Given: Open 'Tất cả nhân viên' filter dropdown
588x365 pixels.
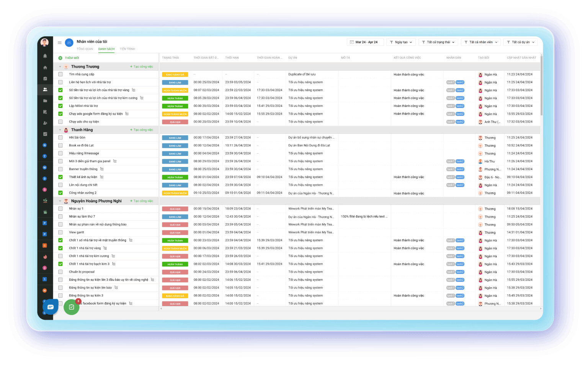Looking at the screenshot, I should click(481, 42).
